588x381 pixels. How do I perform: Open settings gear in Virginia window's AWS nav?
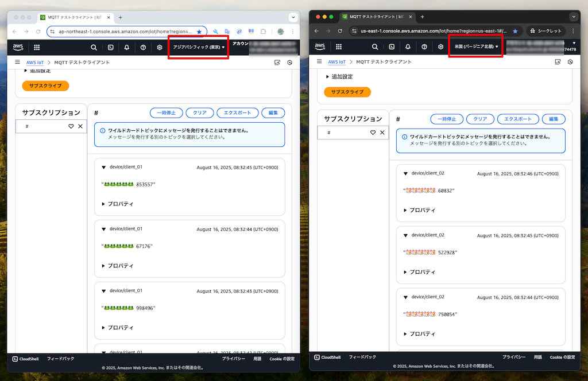point(440,46)
